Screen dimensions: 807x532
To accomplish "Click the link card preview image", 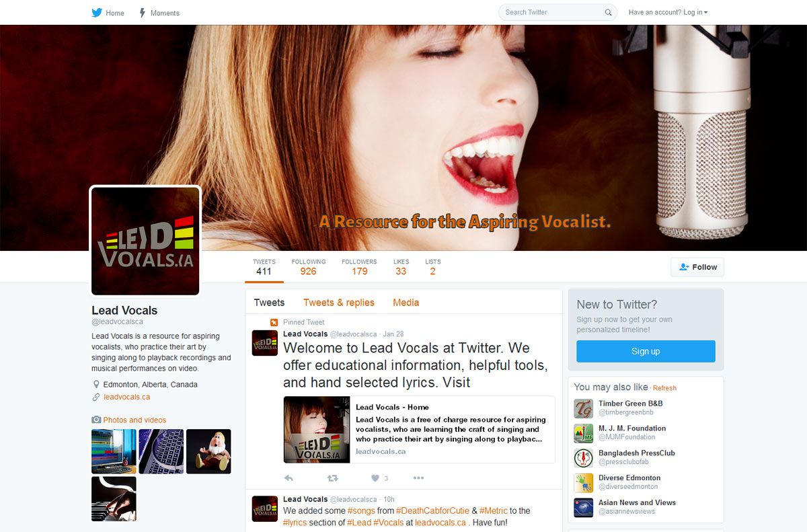I will pos(317,430).
